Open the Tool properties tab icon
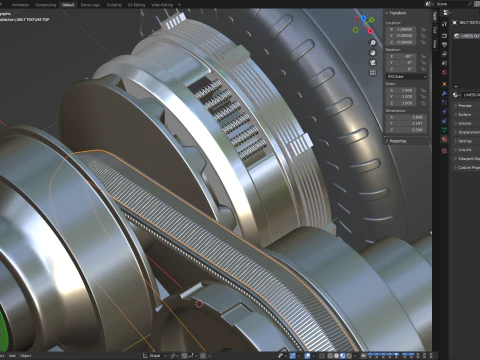This screenshot has height=360, width=480. (444, 24)
